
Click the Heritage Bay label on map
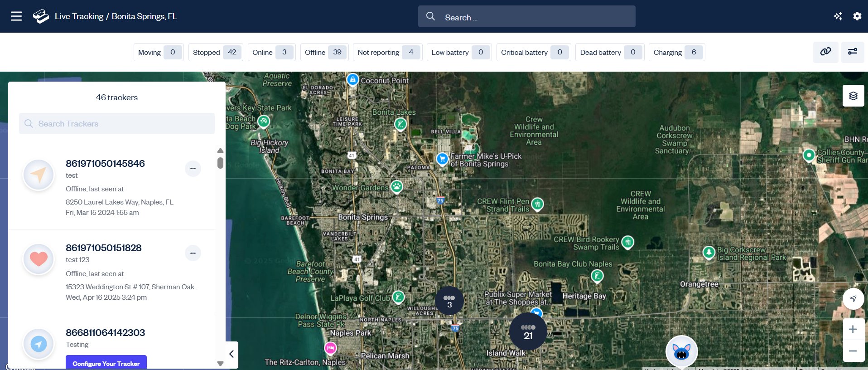[x=584, y=296]
